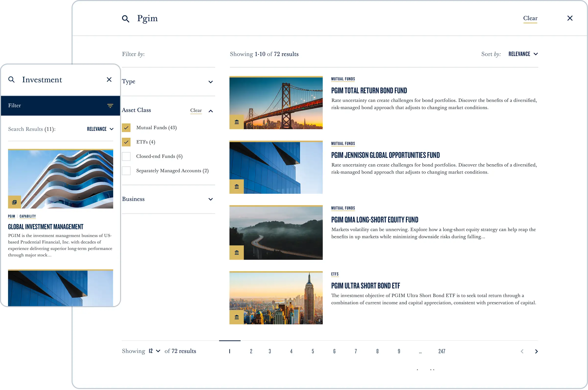Image resolution: width=588 pixels, height=390 pixels.
Task: Uncheck the Mutual Funds (43) checkbox
Action: (x=126, y=128)
